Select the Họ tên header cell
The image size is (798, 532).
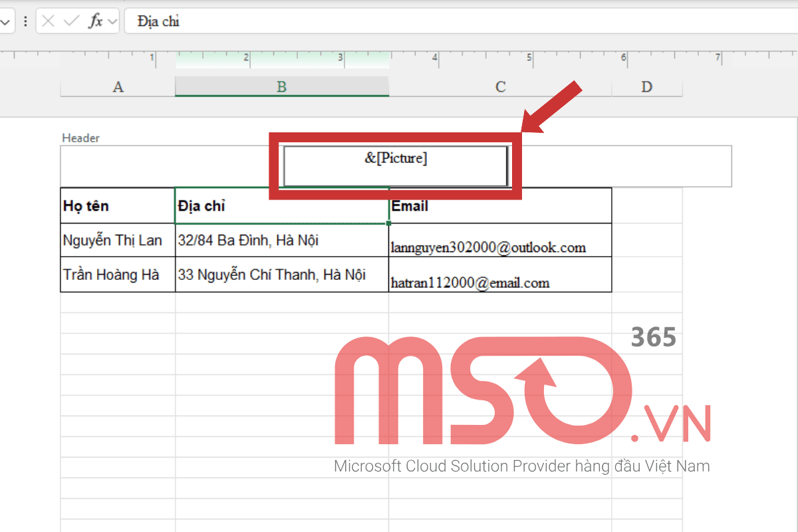pos(117,206)
